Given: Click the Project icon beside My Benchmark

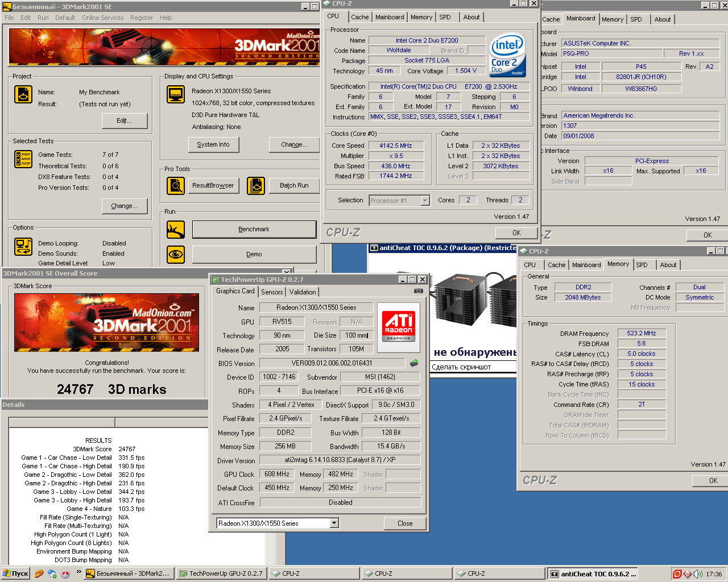Looking at the screenshot, I should pos(23,94).
